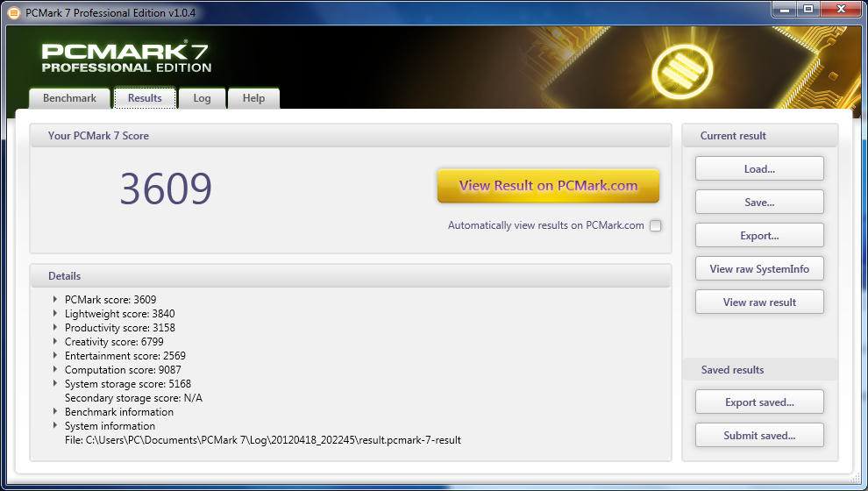868x491 pixels.
Task: Click the large 3609 score value
Action: [166, 189]
